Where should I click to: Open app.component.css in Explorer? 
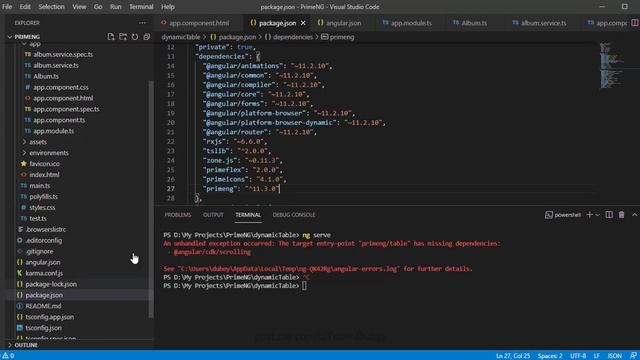[60, 87]
